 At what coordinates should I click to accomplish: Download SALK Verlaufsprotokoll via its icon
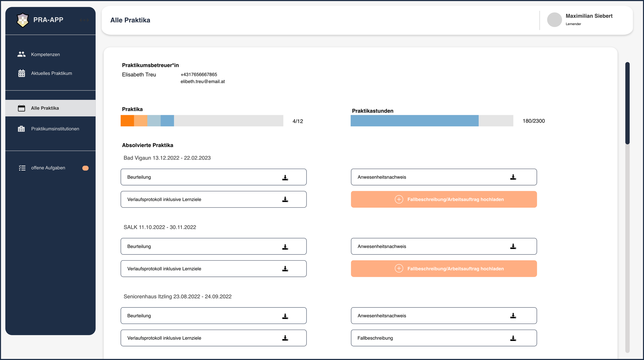click(285, 269)
